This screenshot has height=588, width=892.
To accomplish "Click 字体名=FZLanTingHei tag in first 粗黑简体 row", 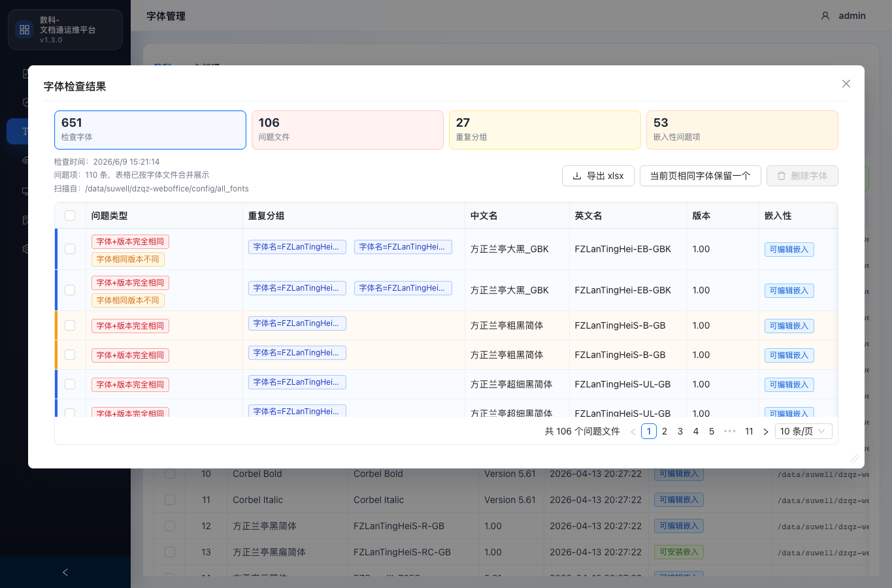I will pos(297,323).
